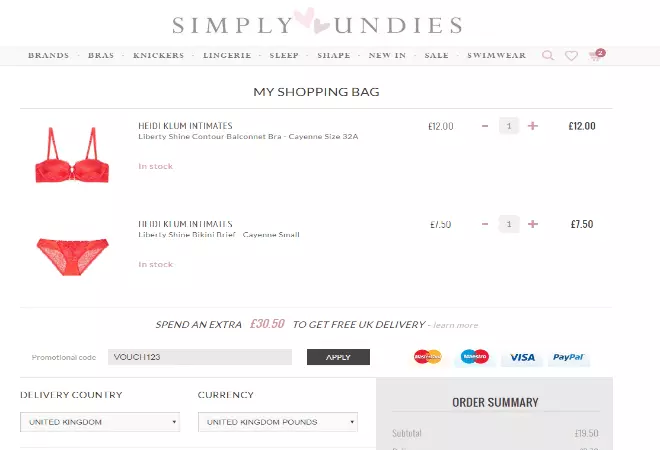Expand the Currency dropdown

coord(277,422)
